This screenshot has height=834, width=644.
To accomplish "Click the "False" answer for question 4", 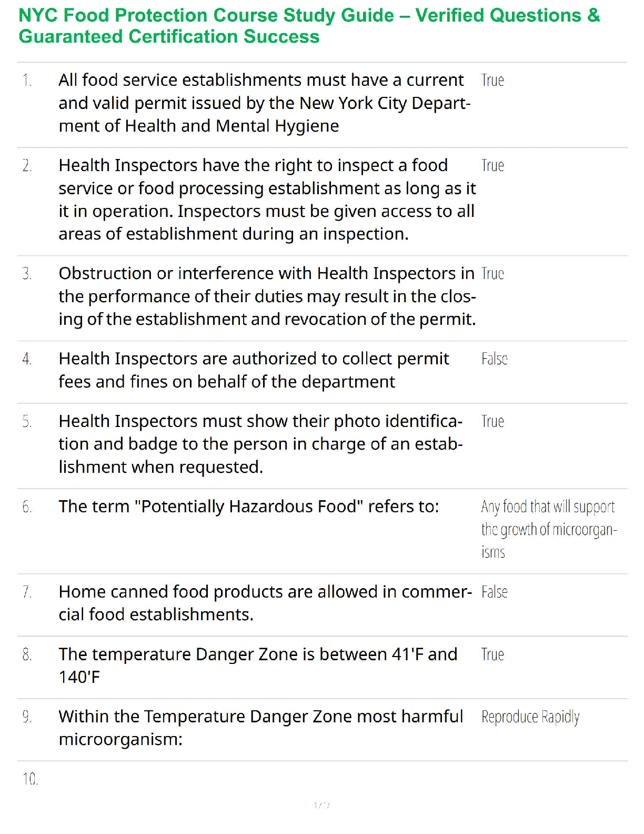I will [x=494, y=359].
